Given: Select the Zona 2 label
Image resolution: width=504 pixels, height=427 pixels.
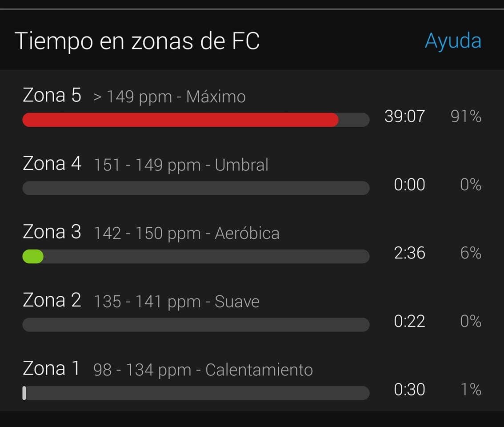Looking at the screenshot, I should click(52, 301).
